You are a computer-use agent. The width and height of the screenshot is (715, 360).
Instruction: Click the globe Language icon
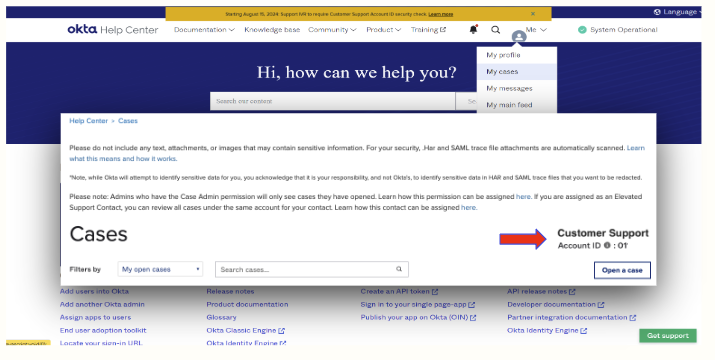[x=657, y=12]
